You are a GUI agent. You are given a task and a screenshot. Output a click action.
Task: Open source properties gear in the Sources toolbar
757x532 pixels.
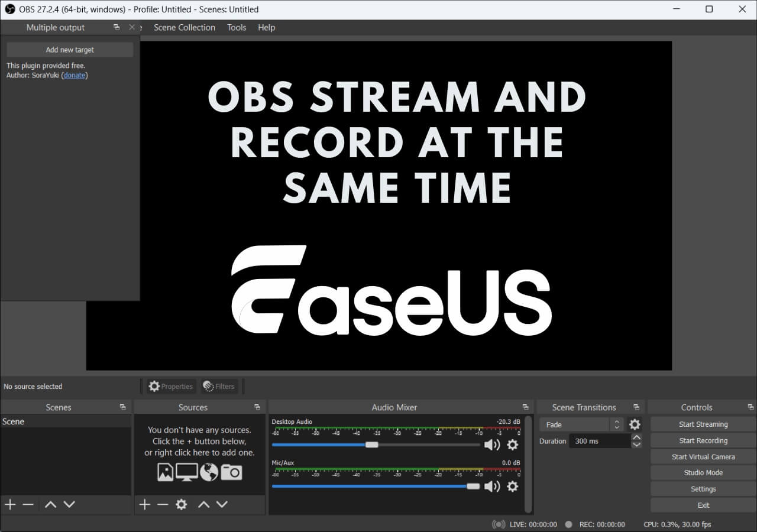pos(182,504)
